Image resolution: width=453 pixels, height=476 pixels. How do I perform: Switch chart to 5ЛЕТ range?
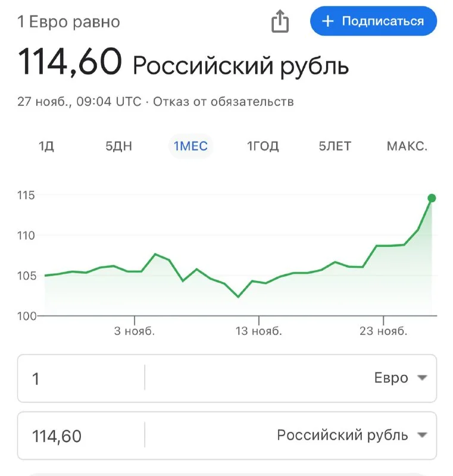[x=335, y=146]
